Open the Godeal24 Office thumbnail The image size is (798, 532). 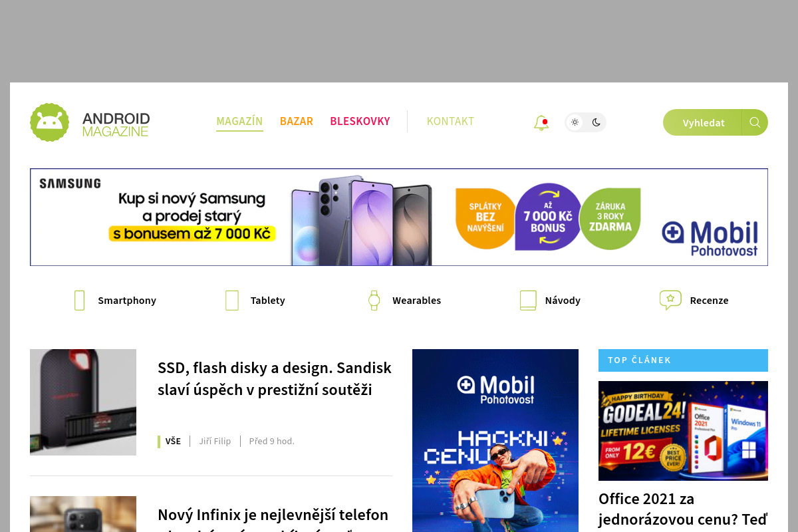pyautogui.click(x=683, y=431)
